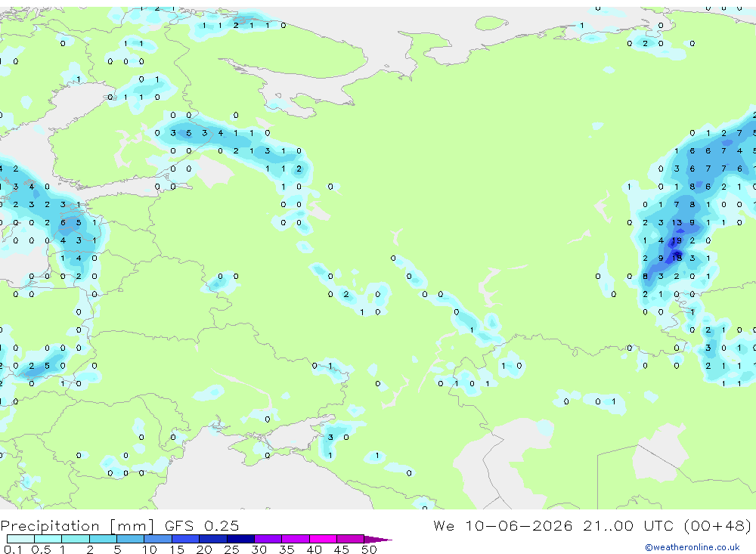Image resolution: width=756 pixels, height=554 pixels.
Task: Pick the 10–15 mm legend color swatch
Action: point(158,539)
